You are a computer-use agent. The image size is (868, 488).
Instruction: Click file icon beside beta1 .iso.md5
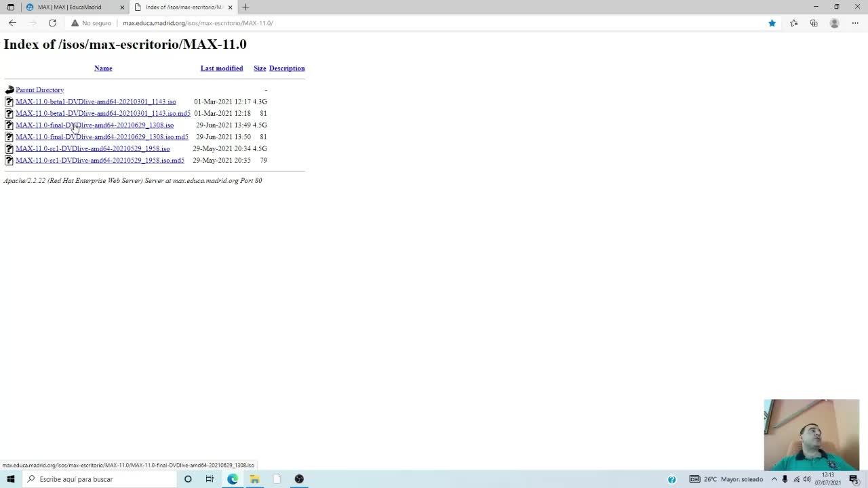pyautogui.click(x=9, y=113)
